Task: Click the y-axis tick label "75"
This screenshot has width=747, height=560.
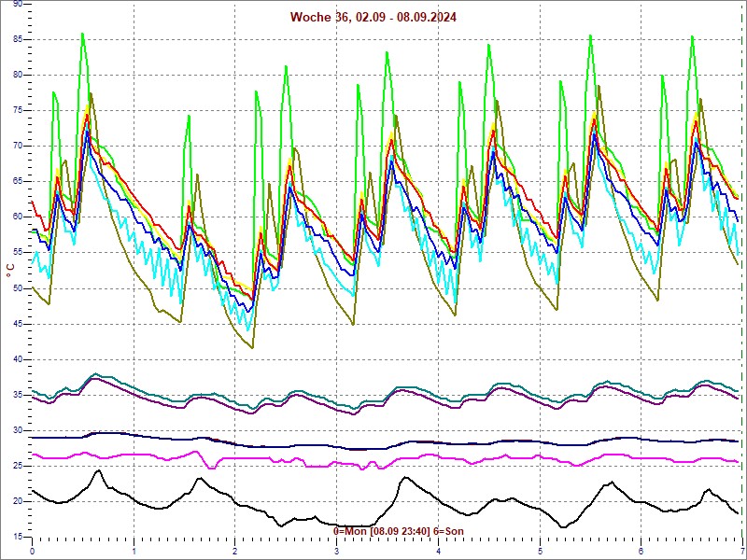Action: pyautogui.click(x=17, y=110)
